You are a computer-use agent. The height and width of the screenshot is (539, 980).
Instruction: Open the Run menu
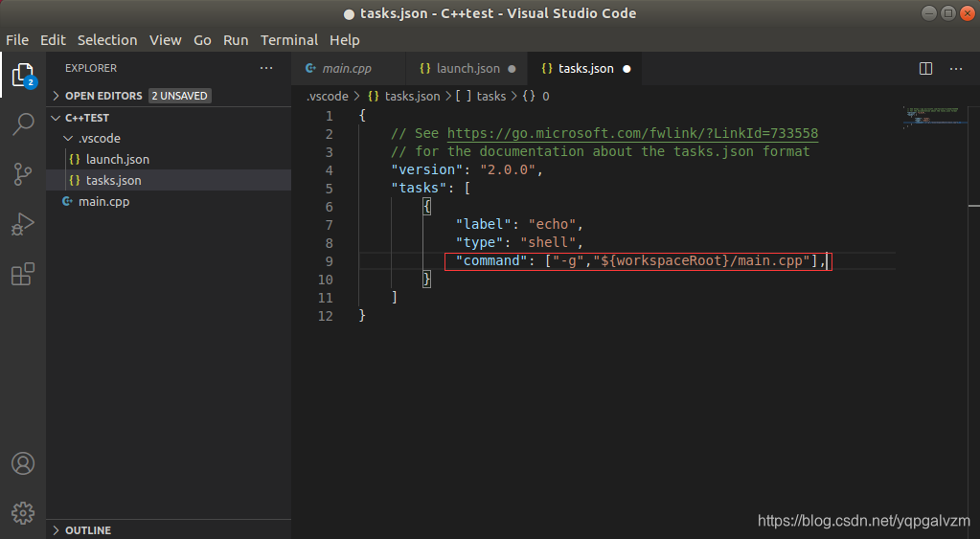pyautogui.click(x=236, y=40)
